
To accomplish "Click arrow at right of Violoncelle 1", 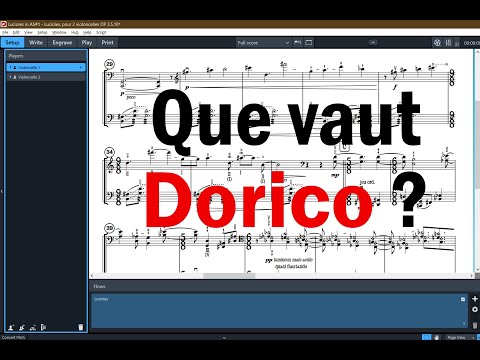I will point(81,67).
